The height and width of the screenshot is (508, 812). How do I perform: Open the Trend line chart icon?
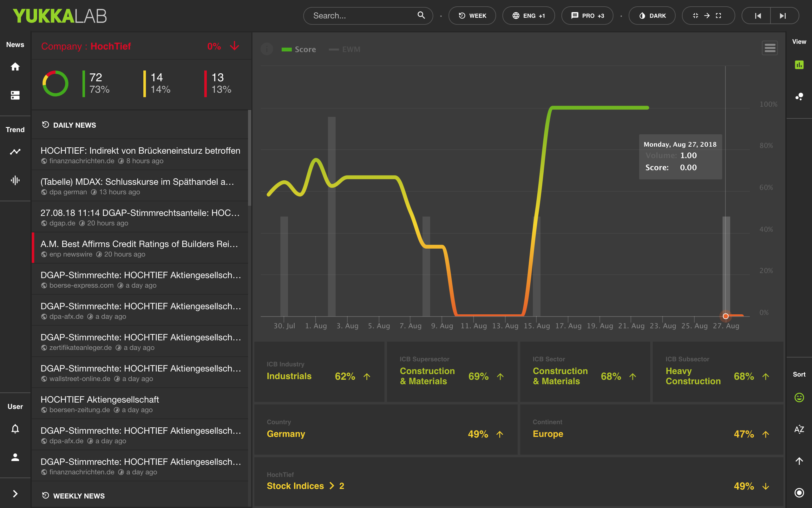15,152
